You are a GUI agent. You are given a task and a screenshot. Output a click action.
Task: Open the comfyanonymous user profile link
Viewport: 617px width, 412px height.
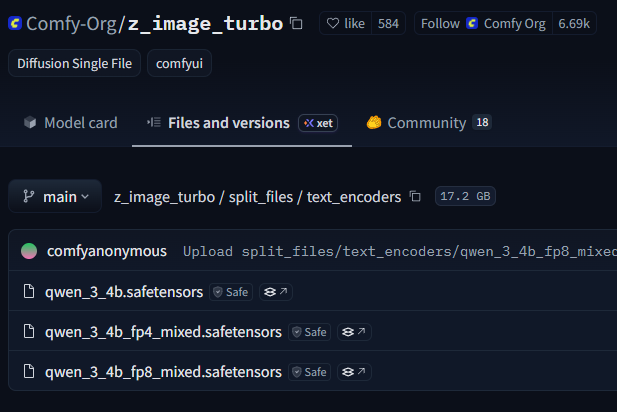tap(107, 251)
